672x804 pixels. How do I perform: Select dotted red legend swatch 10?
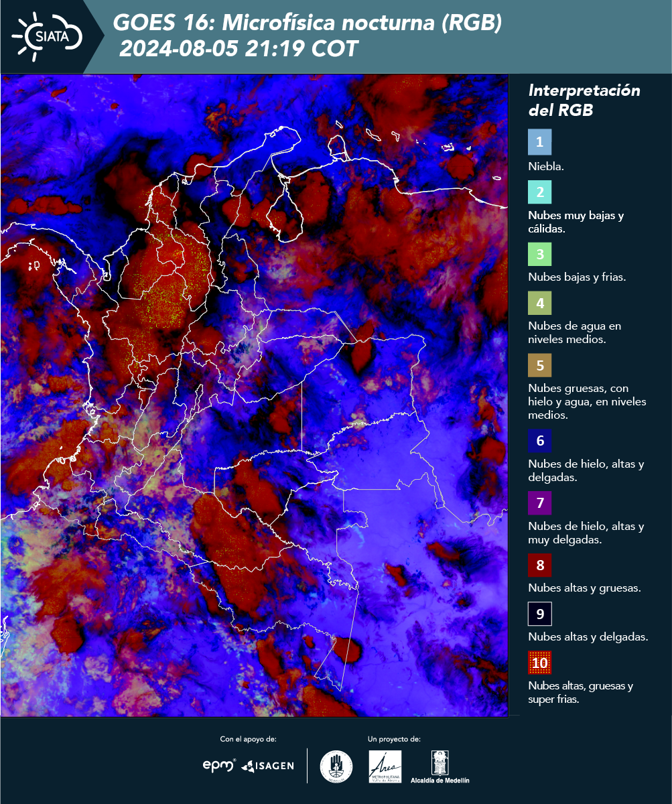[539, 663]
